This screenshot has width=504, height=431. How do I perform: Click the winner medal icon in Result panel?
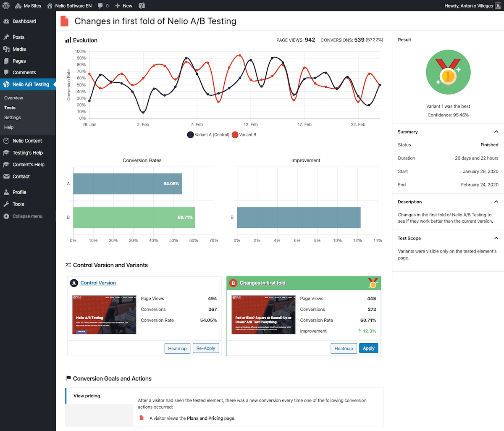pyautogui.click(x=448, y=72)
